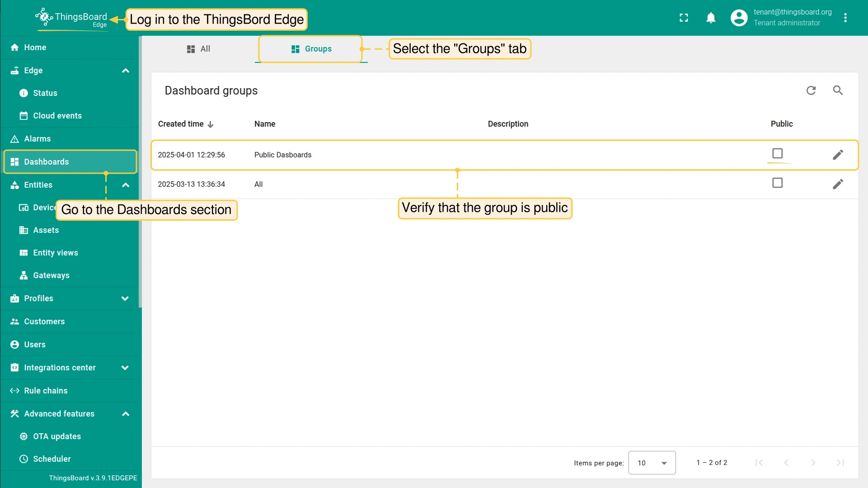The height and width of the screenshot is (488, 868).
Task: Collapse the Edge sidebar section
Action: tap(126, 71)
